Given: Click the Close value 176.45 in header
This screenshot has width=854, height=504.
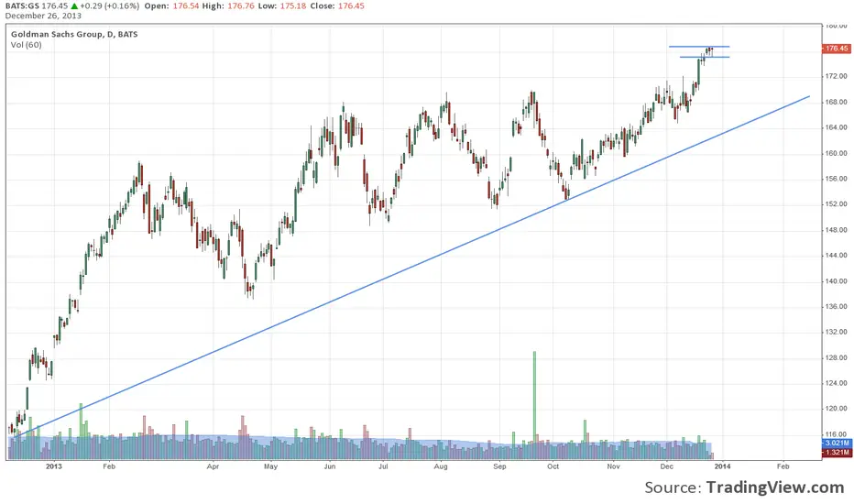Looking at the screenshot, I should click(x=351, y=6).
